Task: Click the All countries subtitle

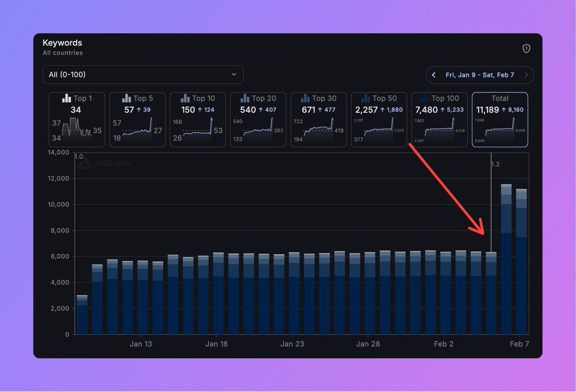Action: [x=62, y=53]
